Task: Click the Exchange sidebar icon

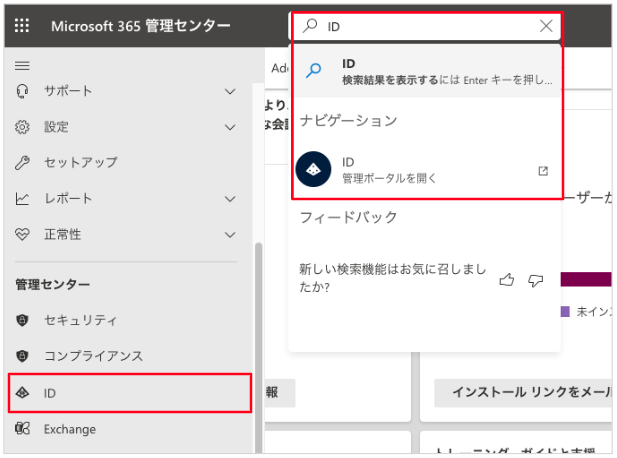Action: pyautogui.click(x=22, y=428)
